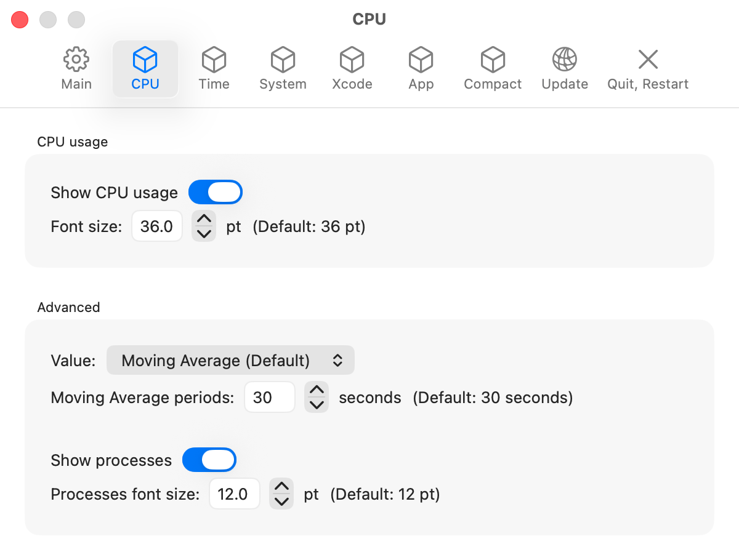739x560 pixels.
Task: Increase the Font size with the stepper
Action: 204,220
